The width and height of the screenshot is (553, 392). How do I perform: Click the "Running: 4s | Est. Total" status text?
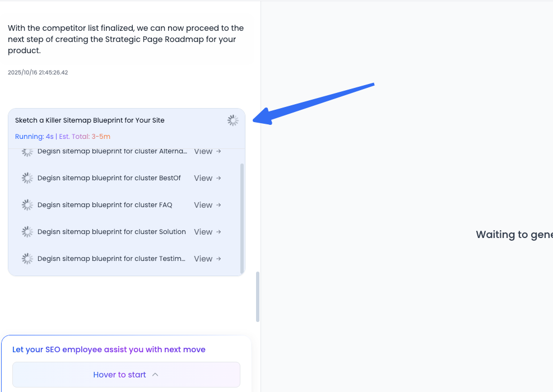coord(63,137)
